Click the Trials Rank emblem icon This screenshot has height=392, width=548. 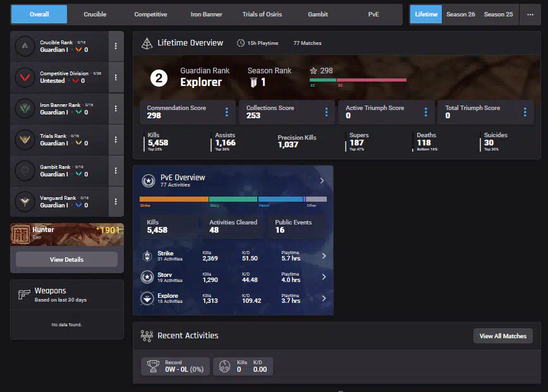tap(25, 140)
